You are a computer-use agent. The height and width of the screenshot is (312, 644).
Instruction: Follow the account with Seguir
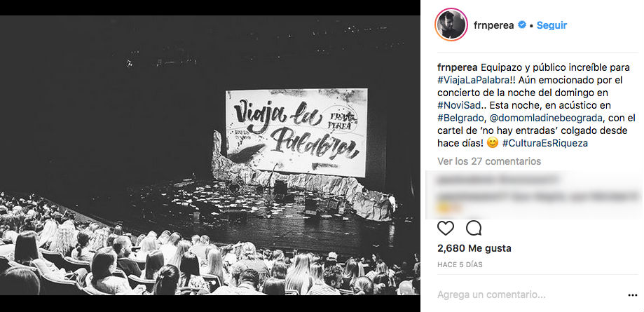pyautogui.click(x=551, y=25)
